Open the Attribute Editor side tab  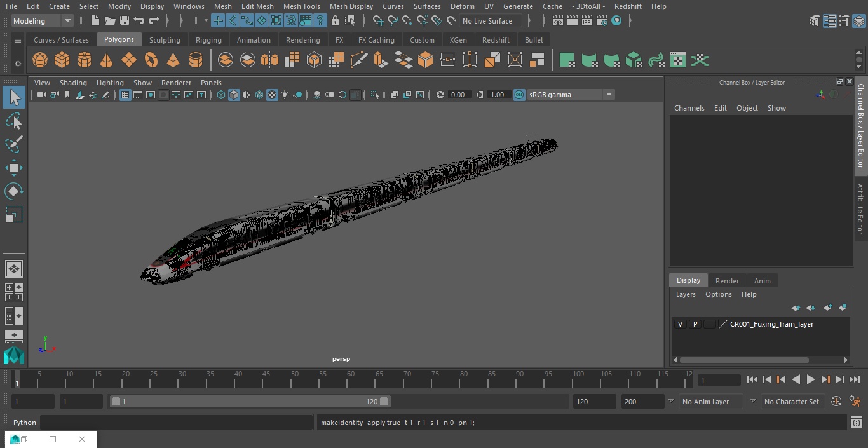[x=860, y=209]
